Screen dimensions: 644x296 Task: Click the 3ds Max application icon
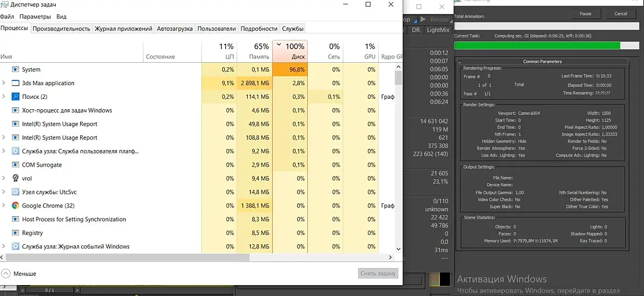pyautogui.click(x=16, y=83)
